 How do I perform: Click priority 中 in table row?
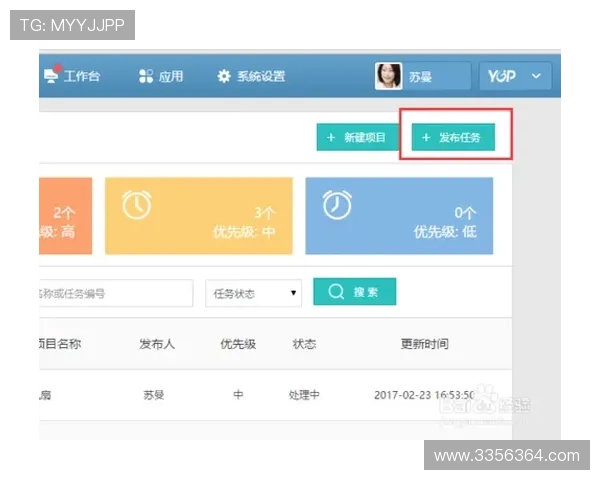(238, 395)
